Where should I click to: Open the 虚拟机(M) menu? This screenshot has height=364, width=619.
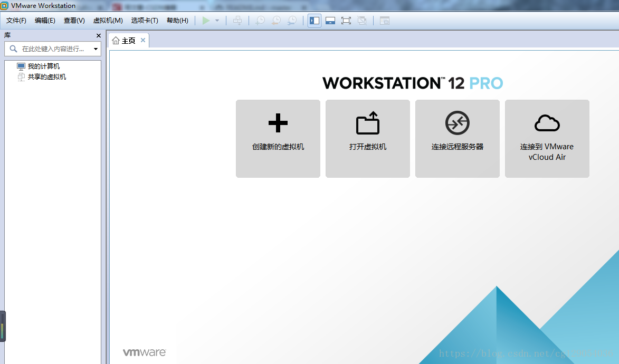(x=108, y=21)
